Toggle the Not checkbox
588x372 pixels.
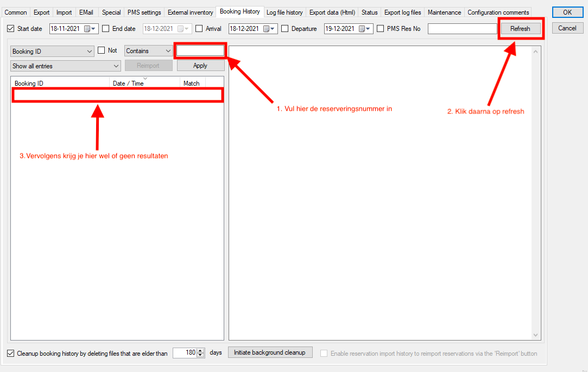(101, 50)
